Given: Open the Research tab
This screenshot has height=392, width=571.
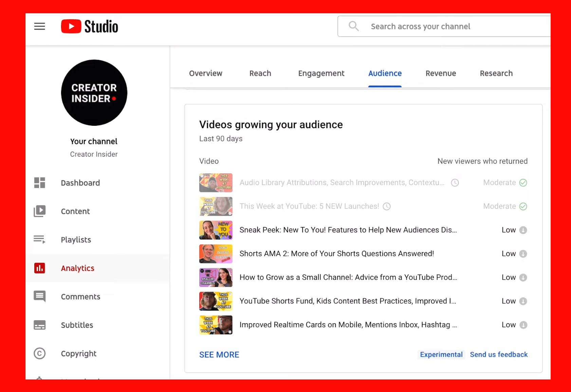Looking at the screenshot, I should pos(496,73).
